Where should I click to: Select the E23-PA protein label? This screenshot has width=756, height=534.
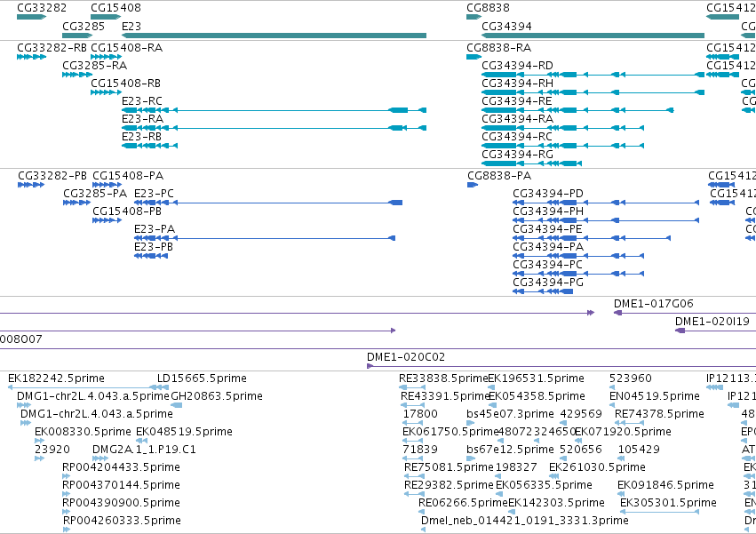pos(155,229)
